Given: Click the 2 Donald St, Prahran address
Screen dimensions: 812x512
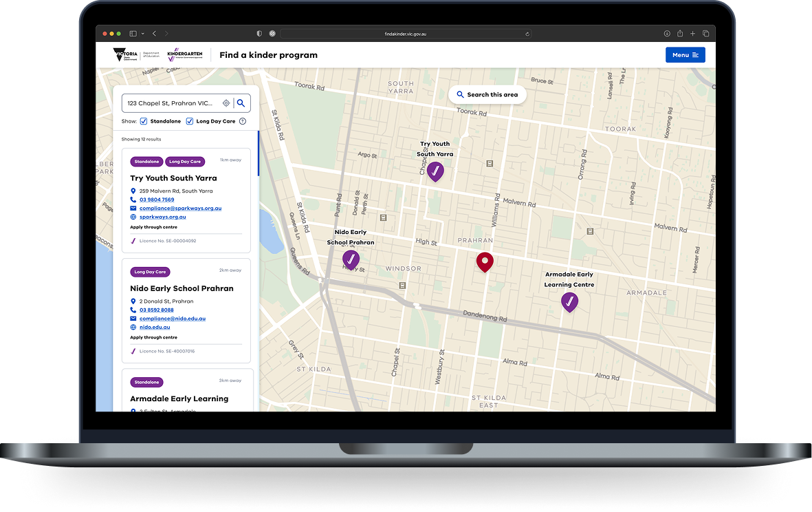Looking at the screenshot, I should click(x=166, y=301).
